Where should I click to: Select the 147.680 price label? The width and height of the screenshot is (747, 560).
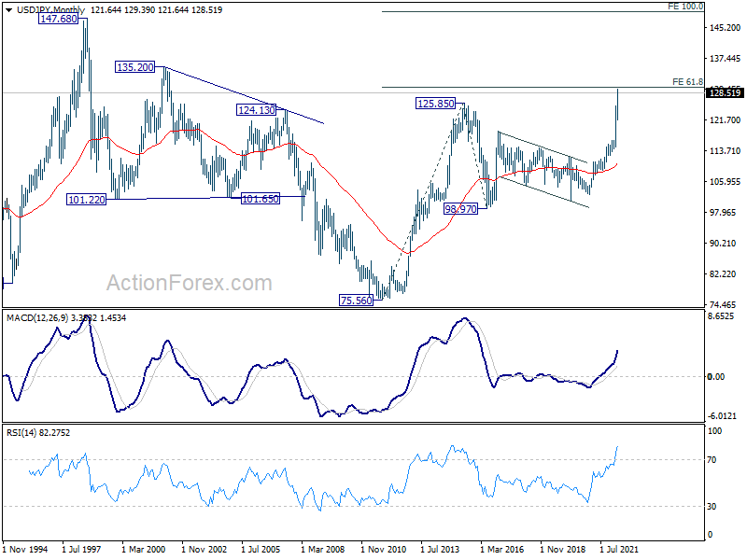coord(59,19)
